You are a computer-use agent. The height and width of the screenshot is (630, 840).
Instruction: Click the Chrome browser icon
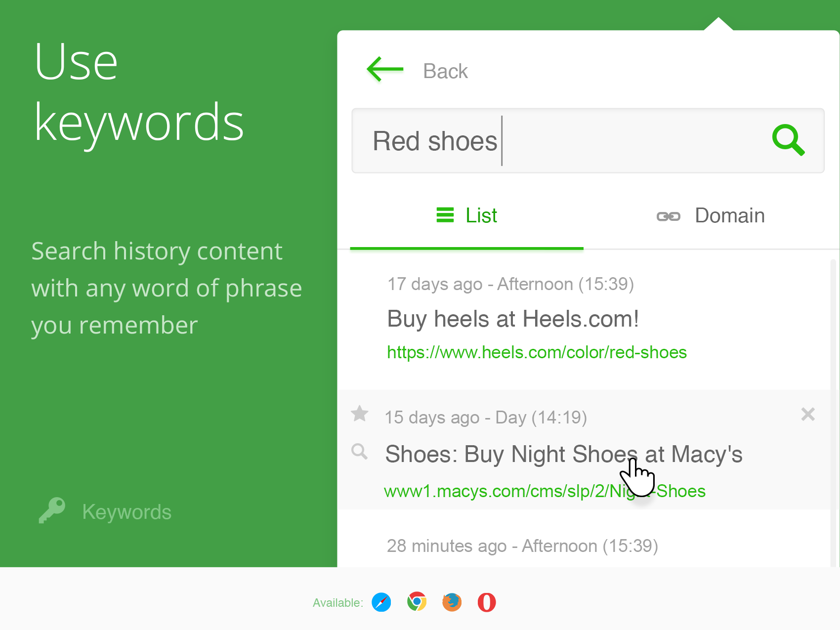pos(417,602)
